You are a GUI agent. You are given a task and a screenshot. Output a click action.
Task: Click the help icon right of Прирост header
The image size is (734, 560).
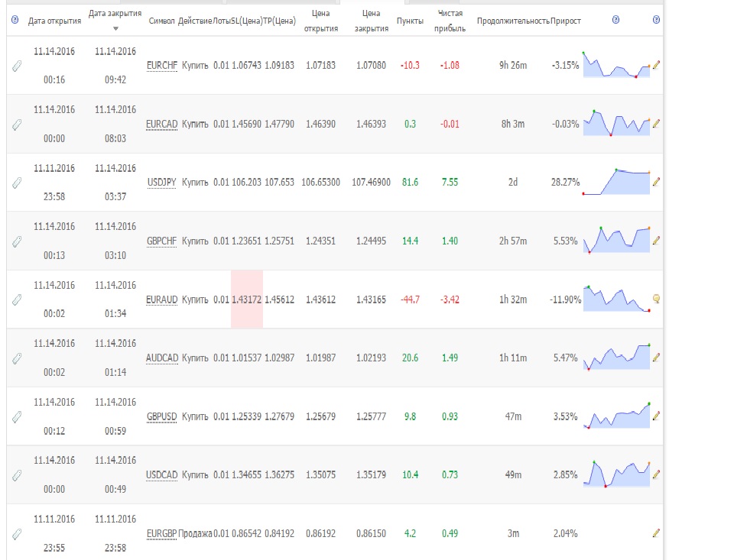pyautogui.click(x=615, y=20)
